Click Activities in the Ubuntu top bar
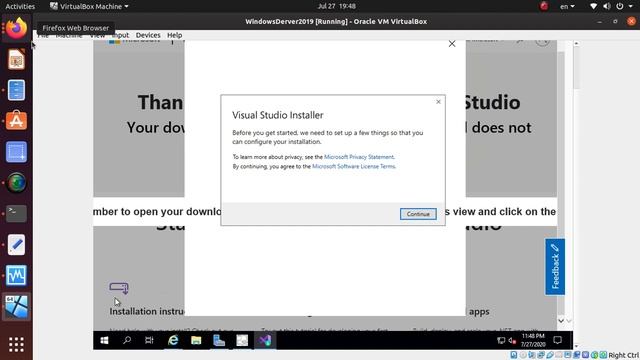This screenshot has width=640, height=360. [x=20, y=6]
